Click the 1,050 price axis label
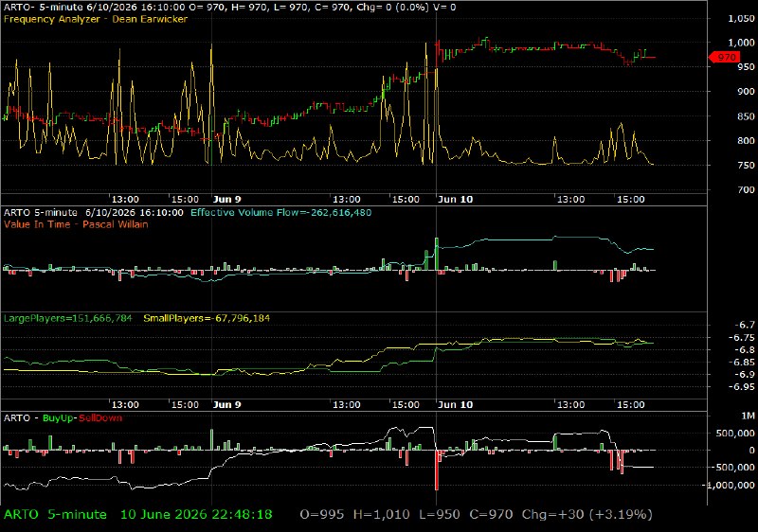 click(x=741, y=18)
